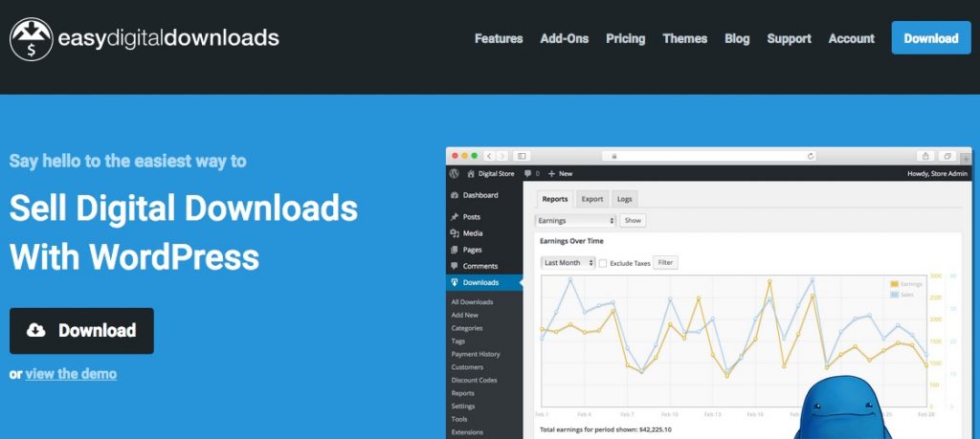
Task: Click the blue Download button in the header
Action: [x=931, y=37]
